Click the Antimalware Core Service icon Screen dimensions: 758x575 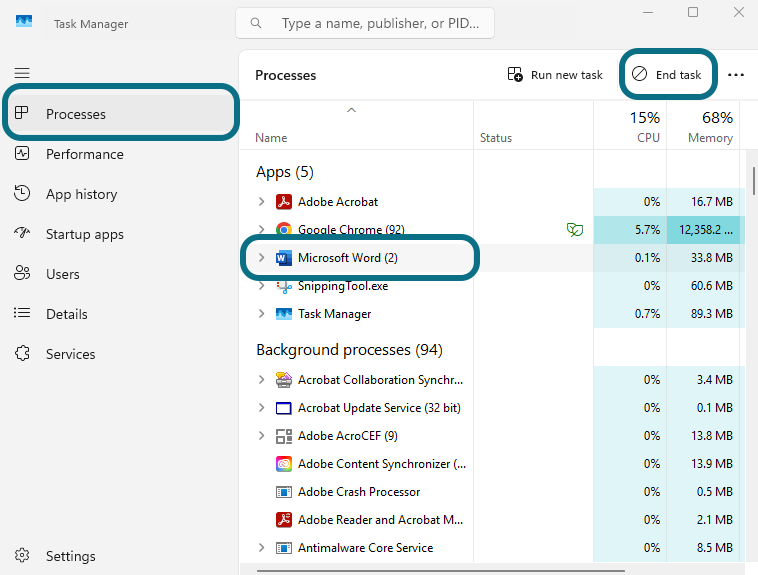[x=284, y=548]
